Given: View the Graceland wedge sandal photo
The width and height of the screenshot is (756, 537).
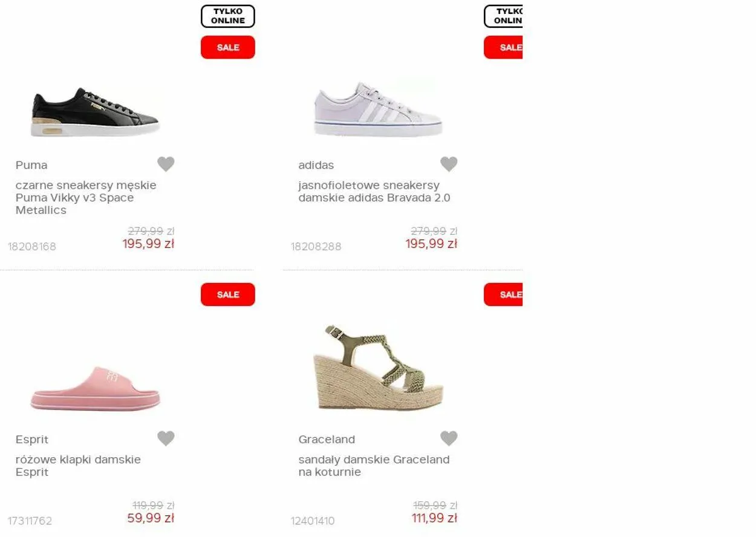Looking at the screenshot, I should 378,368.
